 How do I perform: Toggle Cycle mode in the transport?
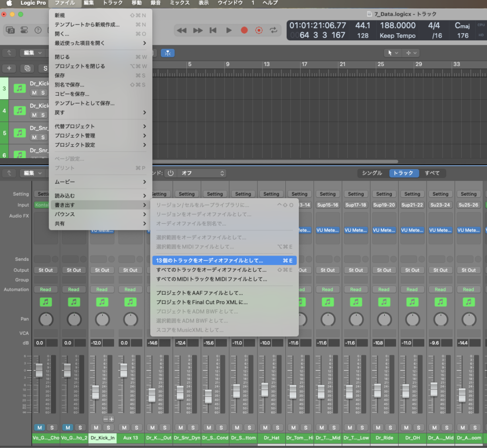pos(273,30)
